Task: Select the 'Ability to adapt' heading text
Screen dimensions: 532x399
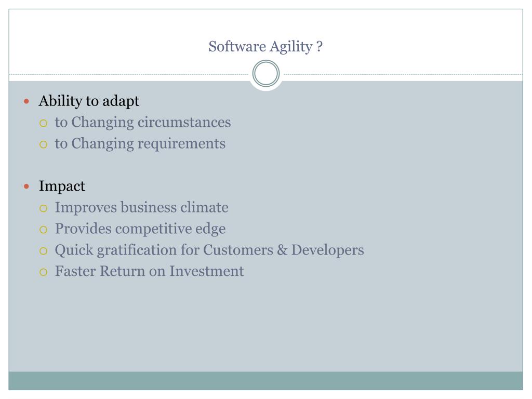Action: coord(89,101)
